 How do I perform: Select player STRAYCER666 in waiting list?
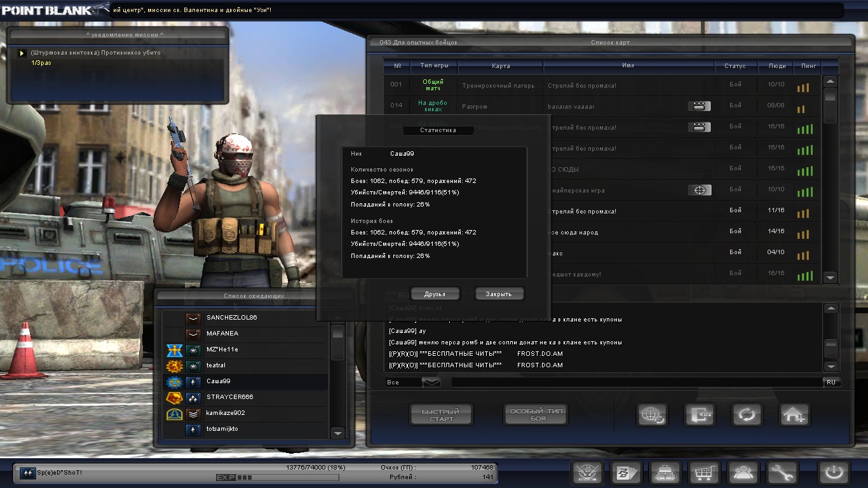(246, 398)
